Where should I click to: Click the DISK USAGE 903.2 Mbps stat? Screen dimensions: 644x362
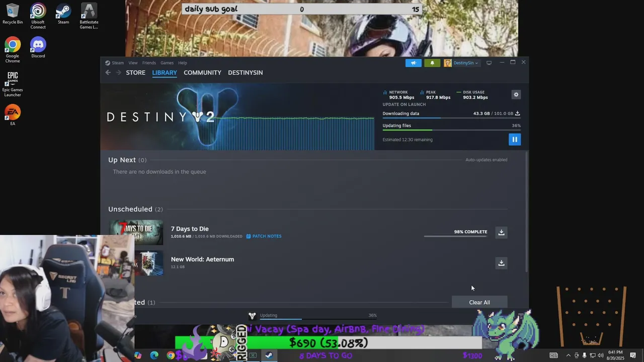point(472,95)
